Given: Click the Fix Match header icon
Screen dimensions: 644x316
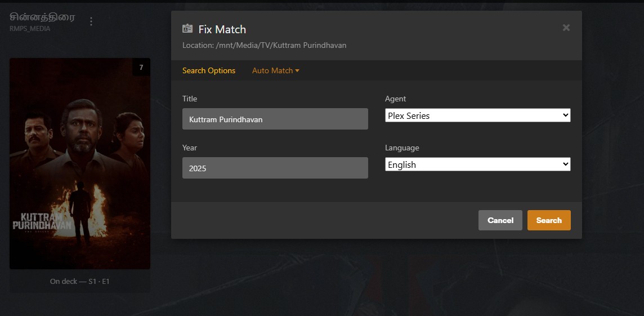Looking at the screenshot, I should 187,29.
